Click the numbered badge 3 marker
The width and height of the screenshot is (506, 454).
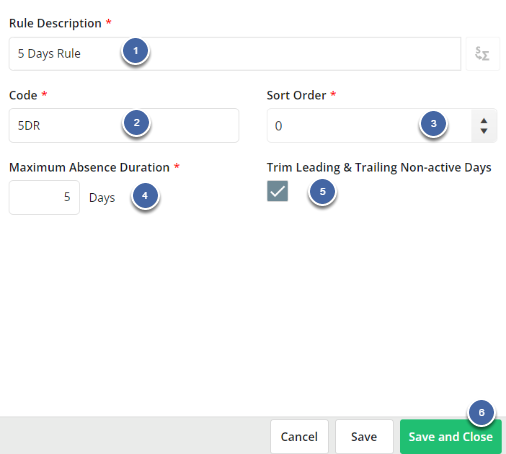(x=433, y=124)
